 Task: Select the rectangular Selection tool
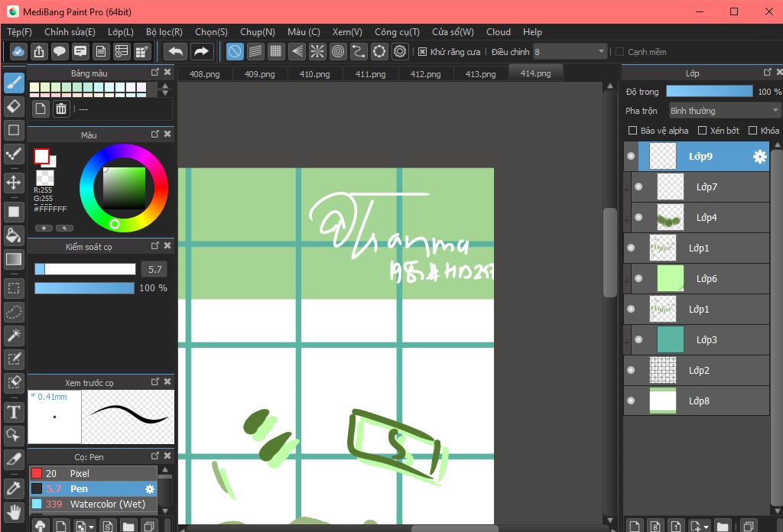14,288
